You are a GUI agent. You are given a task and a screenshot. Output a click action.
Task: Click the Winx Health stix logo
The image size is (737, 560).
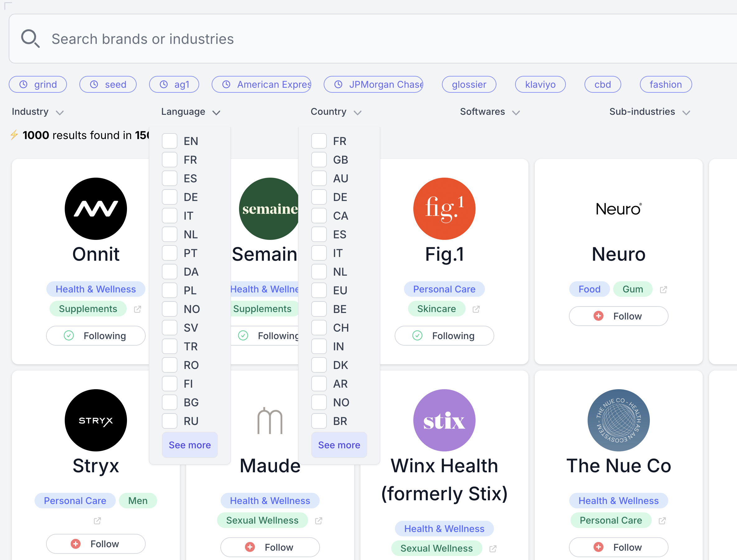[444, 420]
